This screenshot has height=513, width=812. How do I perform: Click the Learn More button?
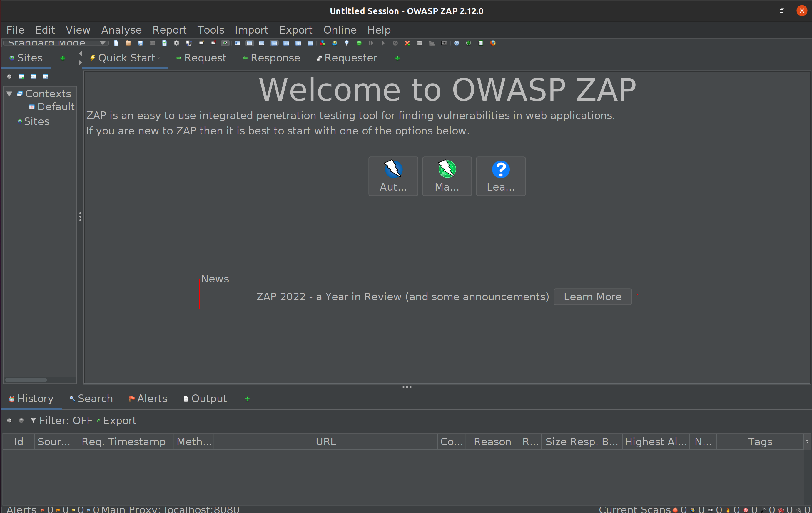tap(592, 297)
